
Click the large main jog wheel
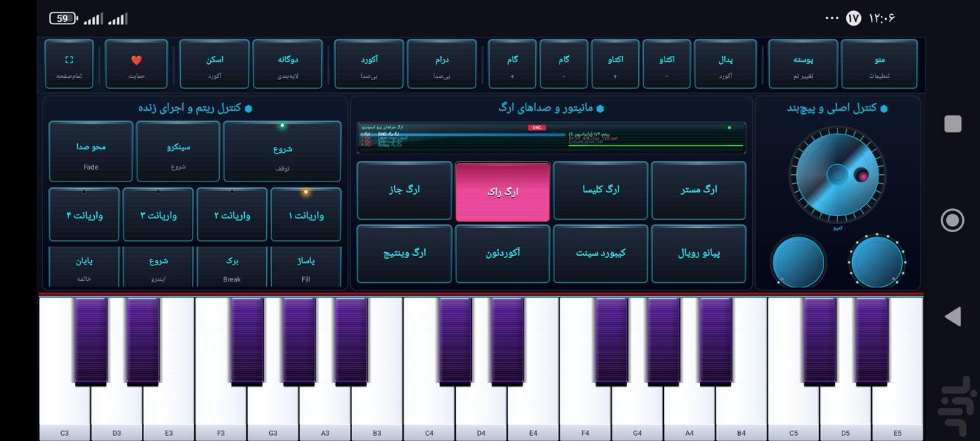click(837, 175)
